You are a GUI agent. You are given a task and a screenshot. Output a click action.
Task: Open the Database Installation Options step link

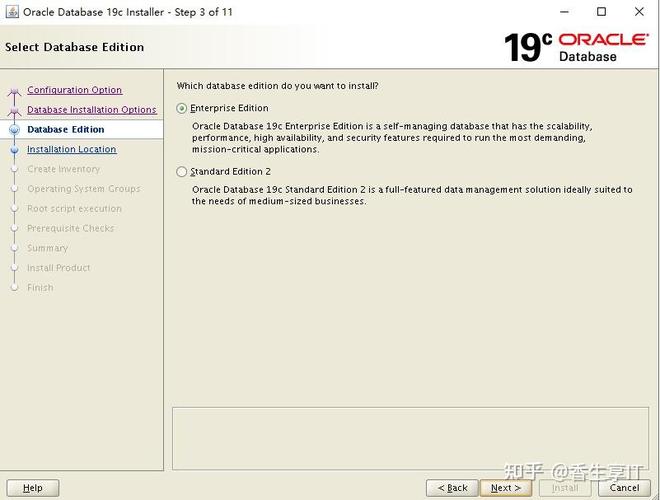(x=91, y=110)
